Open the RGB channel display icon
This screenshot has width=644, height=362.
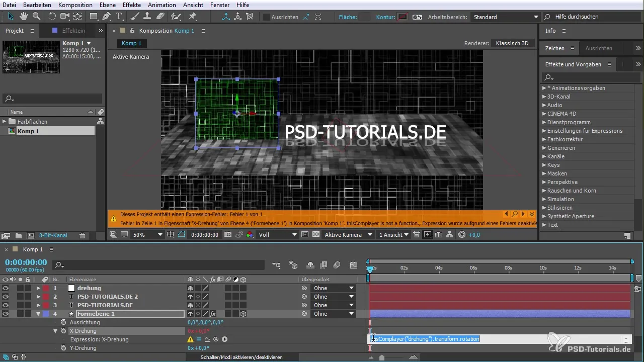(x=250, y=235)
